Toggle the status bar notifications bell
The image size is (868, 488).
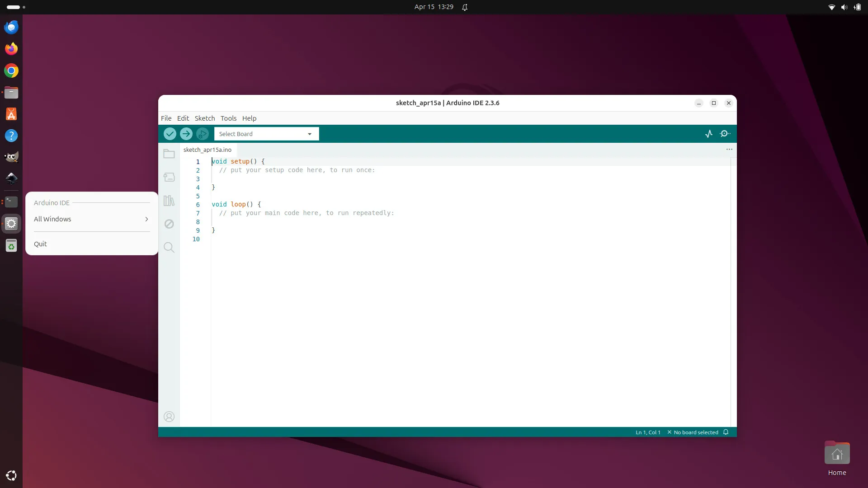pyautogui.click(x=726, y=432)
